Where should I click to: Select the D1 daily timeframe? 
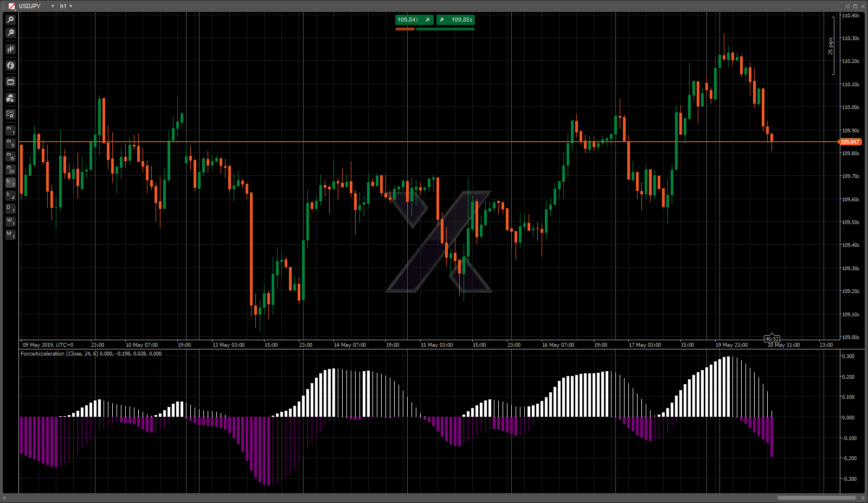tap(10, 208)
